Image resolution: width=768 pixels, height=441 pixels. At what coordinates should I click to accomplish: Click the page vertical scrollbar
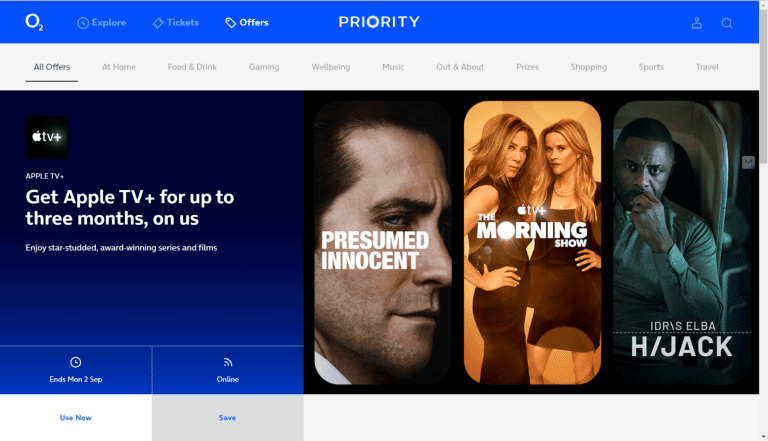point(764,220)
